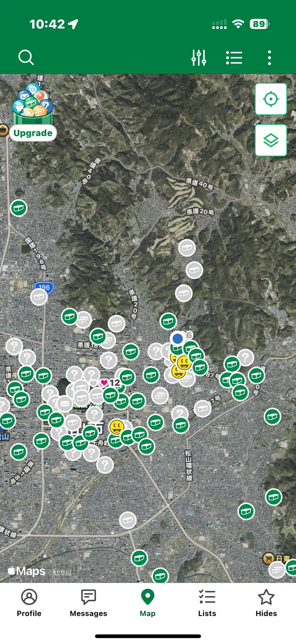Tap the Upgrade premium button
The width and height of the screenshot is (296, 644).
click(33, 133)
